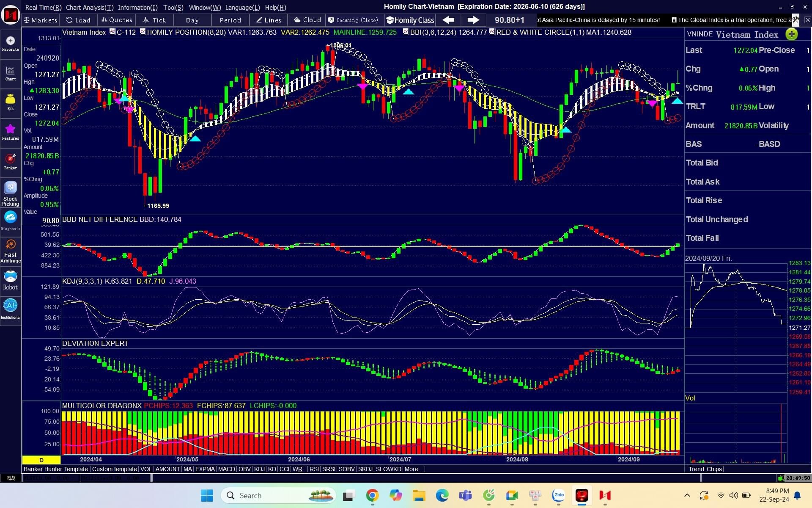
Task: Select the Chips tab in side panel
Action: [x=714, y=469]
